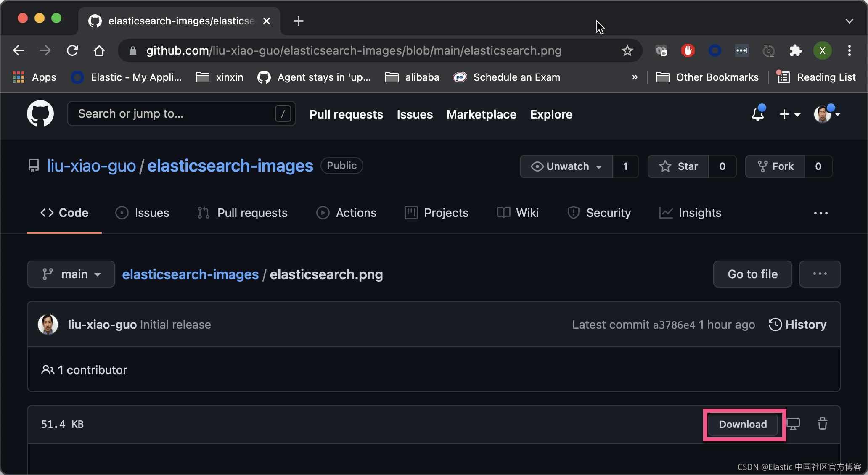Open the main branch selector

coord(71,274)
